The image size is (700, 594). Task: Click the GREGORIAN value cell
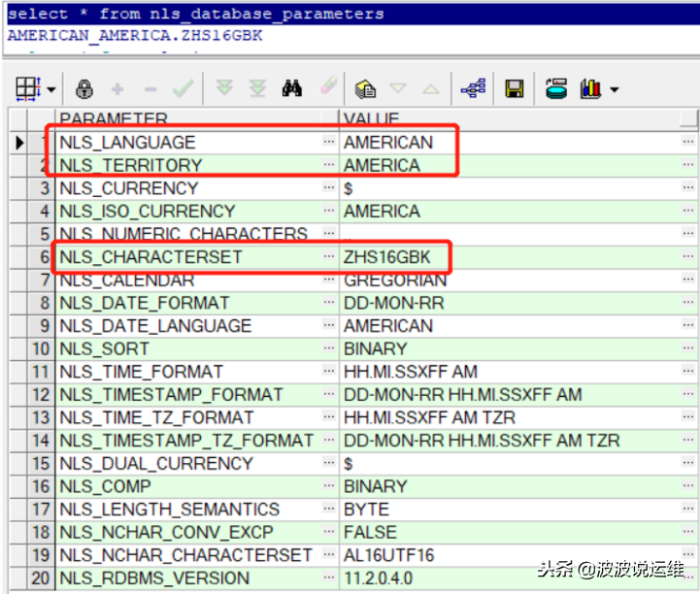[x=517, y=280]
